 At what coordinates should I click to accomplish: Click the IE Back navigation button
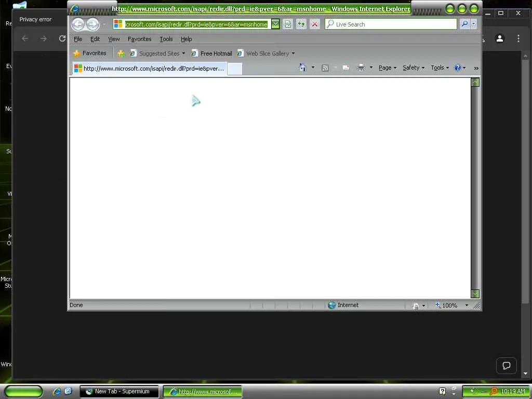point(78,24)
